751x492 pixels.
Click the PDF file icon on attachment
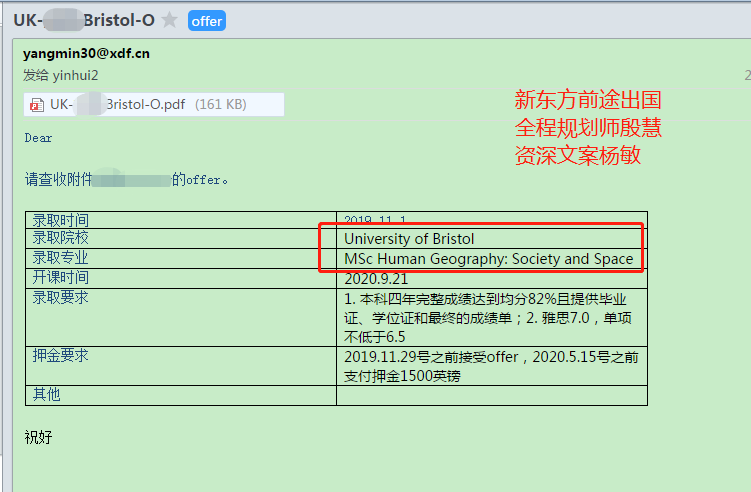[36, 104]
